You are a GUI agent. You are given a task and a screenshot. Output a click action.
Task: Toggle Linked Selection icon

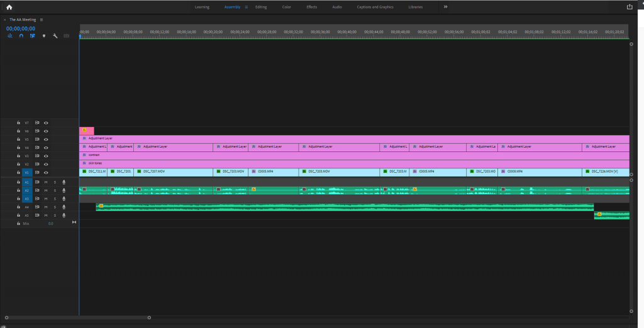point(32,36)
